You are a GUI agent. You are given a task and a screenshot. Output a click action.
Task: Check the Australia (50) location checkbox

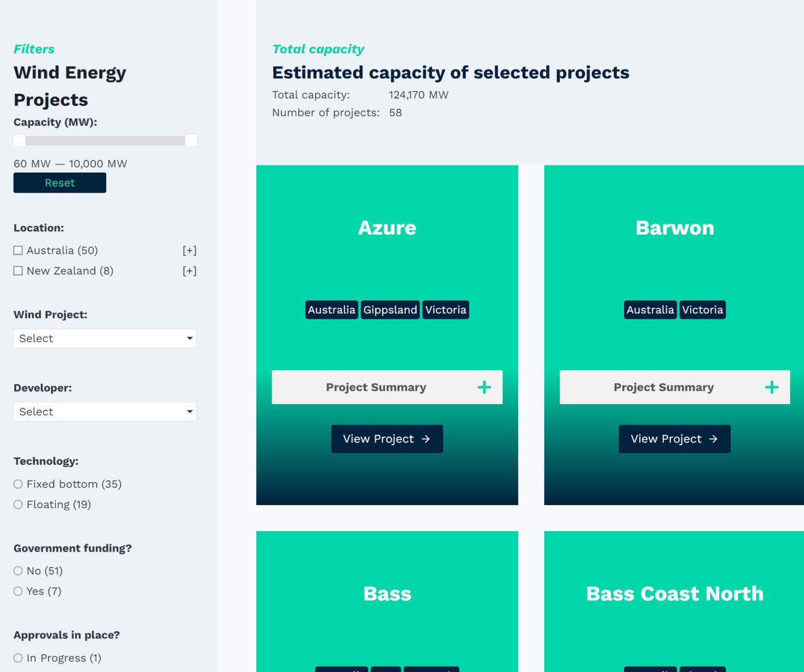pyautogui.click(x=18, y=250)
